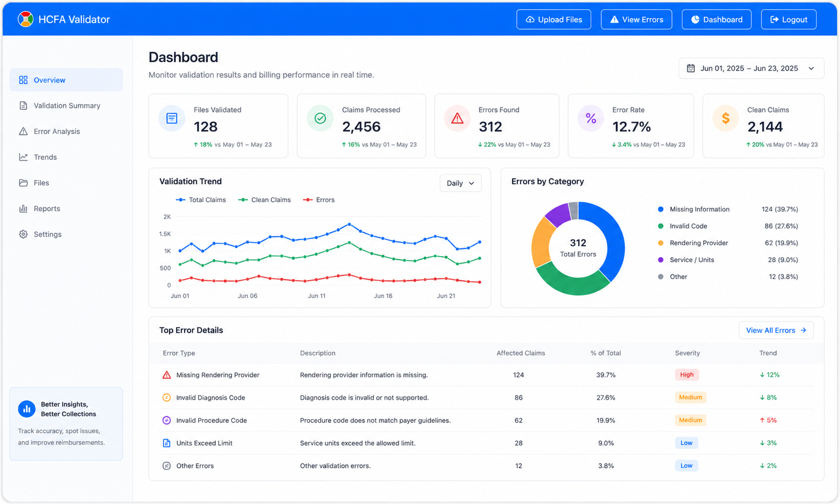Image resolution: width=840 pixels, height=504 pixels.
Task: Click the Trends line chart icon
Action: (23, 157)
